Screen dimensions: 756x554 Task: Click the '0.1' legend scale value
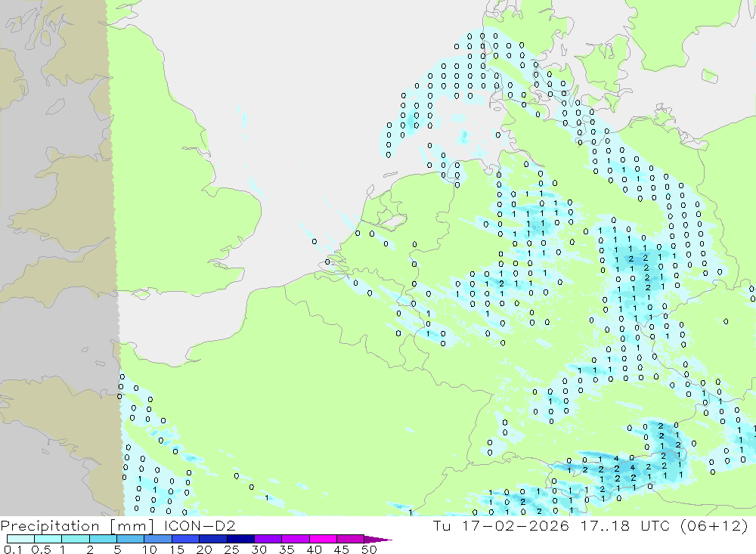point(13,549)
